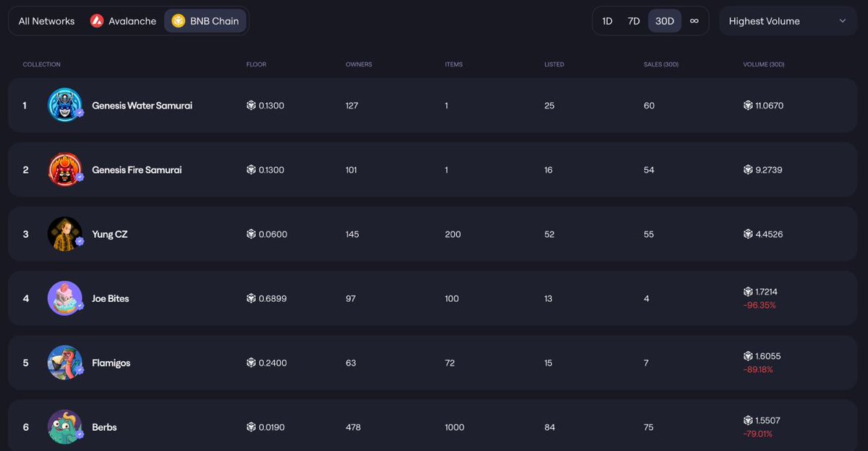
Task: Open the Yung CZ avatar image
Action: tap(65, 234)
